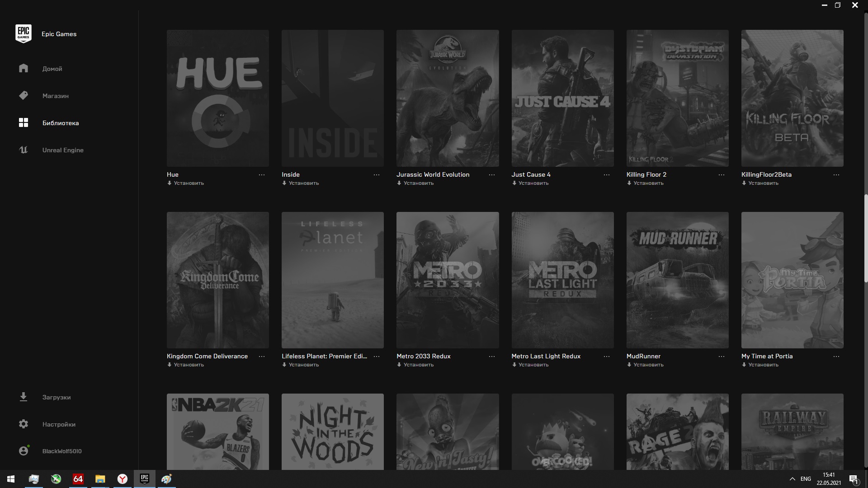The height and width of the screenshot is (488, 868).
Task: Click the BlackWolf5010 account name
Action: [62, 451]
